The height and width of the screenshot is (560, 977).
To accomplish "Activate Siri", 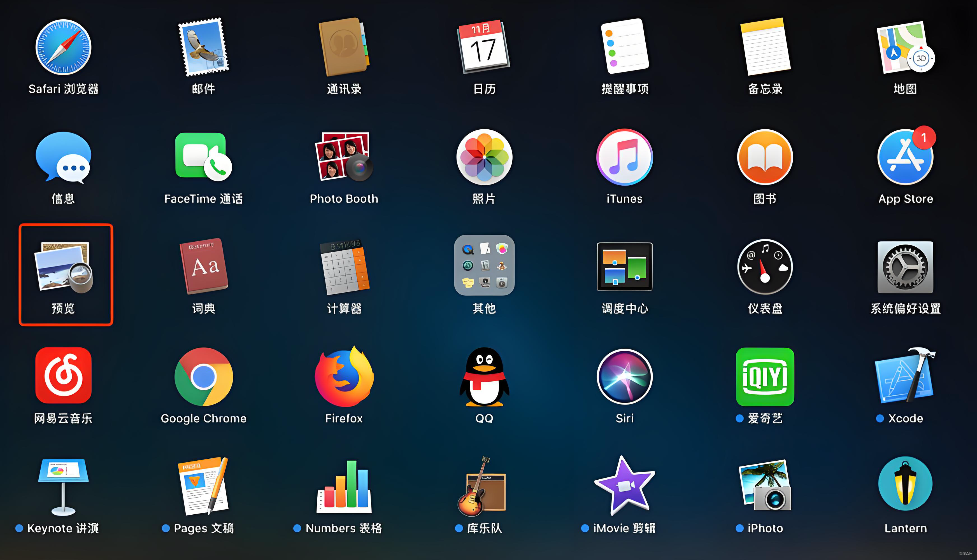I will pyautogui.click(x=624, y=377).
